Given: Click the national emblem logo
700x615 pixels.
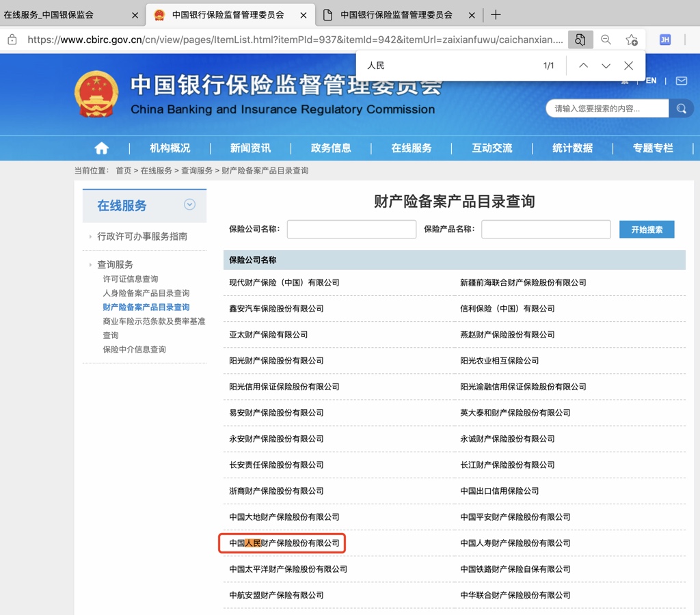Looking at the screenshot, I should coord(96,94).
